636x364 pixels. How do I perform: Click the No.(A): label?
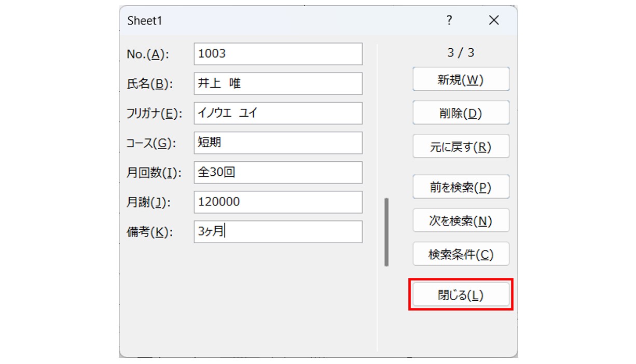[148, 54]
